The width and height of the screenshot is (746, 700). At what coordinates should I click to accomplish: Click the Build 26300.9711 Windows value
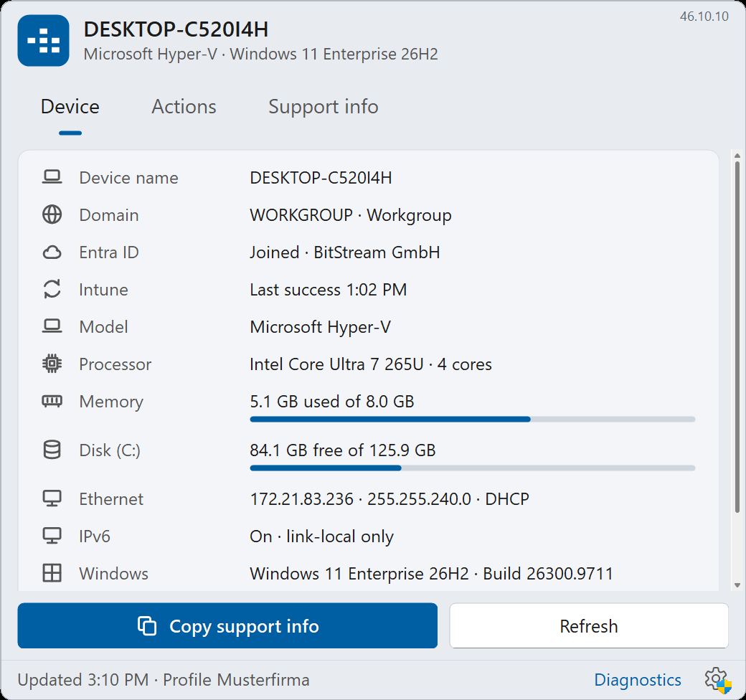[x=548, y=574]
